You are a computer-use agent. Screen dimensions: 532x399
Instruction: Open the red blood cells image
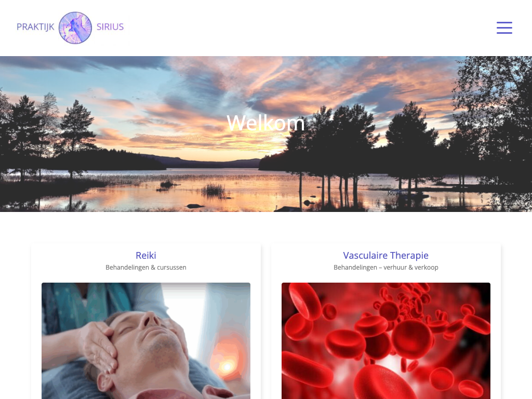click(386, 341)
